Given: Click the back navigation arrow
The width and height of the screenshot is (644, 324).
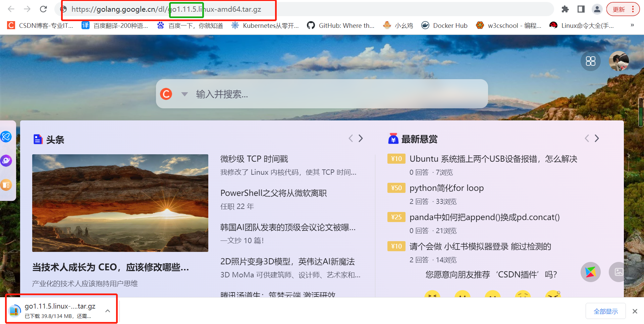Looking at the screenshot, I should [x=11, y=9].
